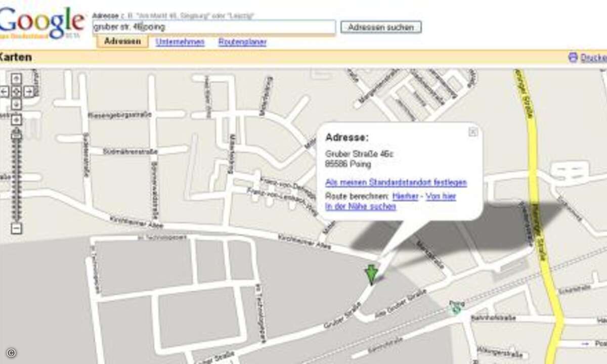The width and height of the screenshot is (607, 364).
Task: Pan the map right with the arrow
Action: 29,92
